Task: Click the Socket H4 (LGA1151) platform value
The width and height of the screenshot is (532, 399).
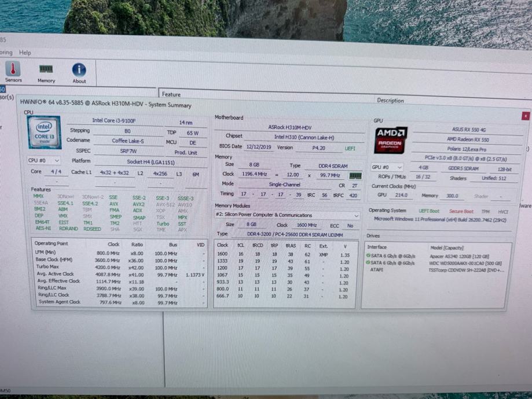Action: coord(151,162)
